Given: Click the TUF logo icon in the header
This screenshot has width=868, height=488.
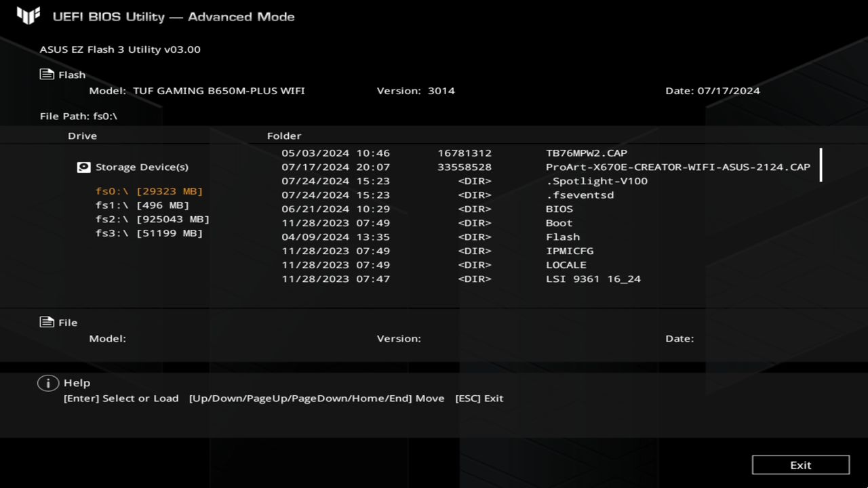Looking at the screenshot, I should point(28,16).
